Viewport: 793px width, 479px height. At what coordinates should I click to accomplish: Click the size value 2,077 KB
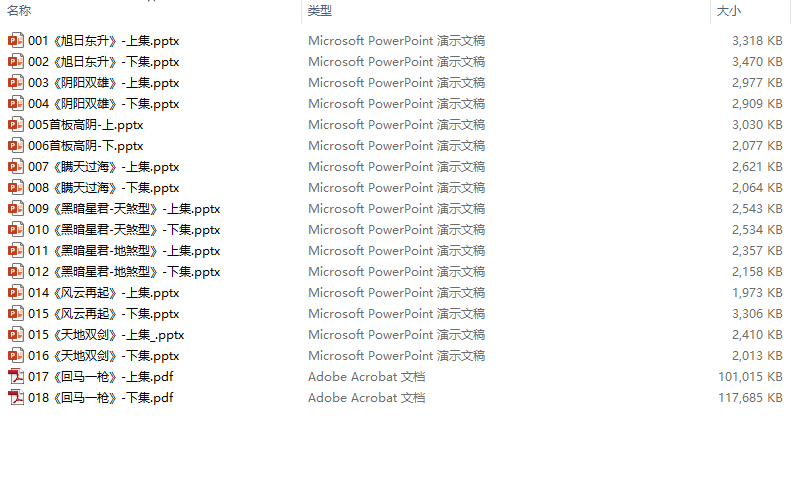click(x=757, y=146)
